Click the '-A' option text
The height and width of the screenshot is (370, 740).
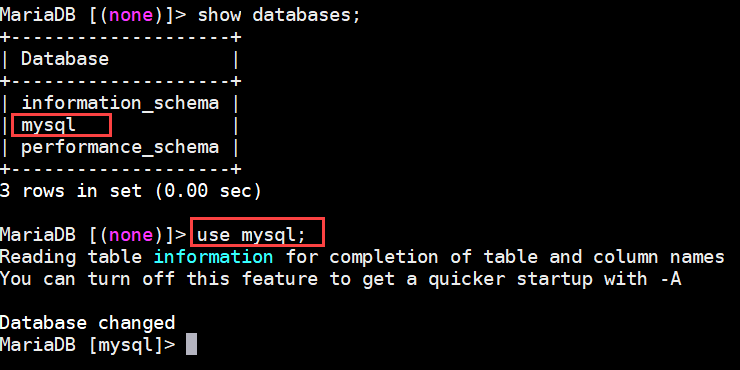pos(670,278)
